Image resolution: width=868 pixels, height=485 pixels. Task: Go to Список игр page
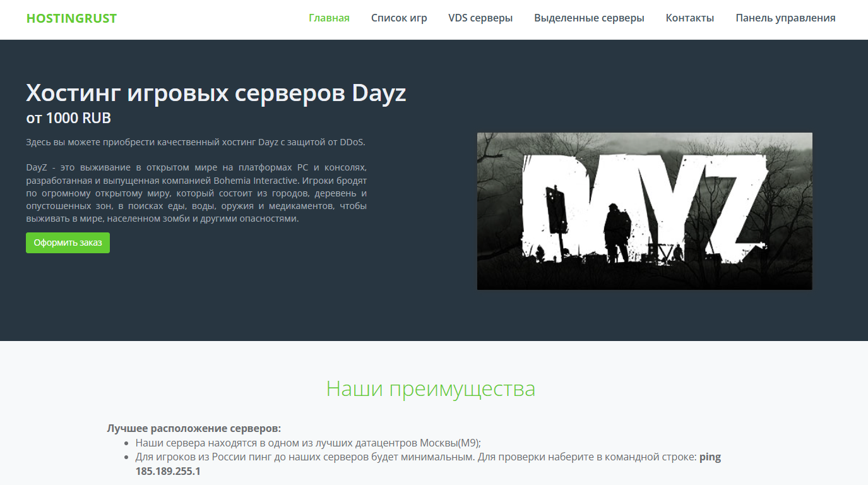point(399,18)
